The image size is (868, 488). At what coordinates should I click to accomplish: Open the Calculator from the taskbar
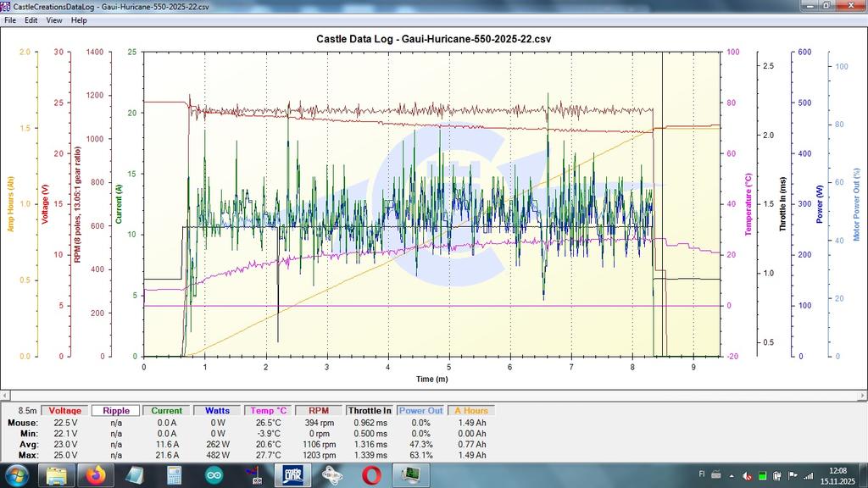coord(175,474)
